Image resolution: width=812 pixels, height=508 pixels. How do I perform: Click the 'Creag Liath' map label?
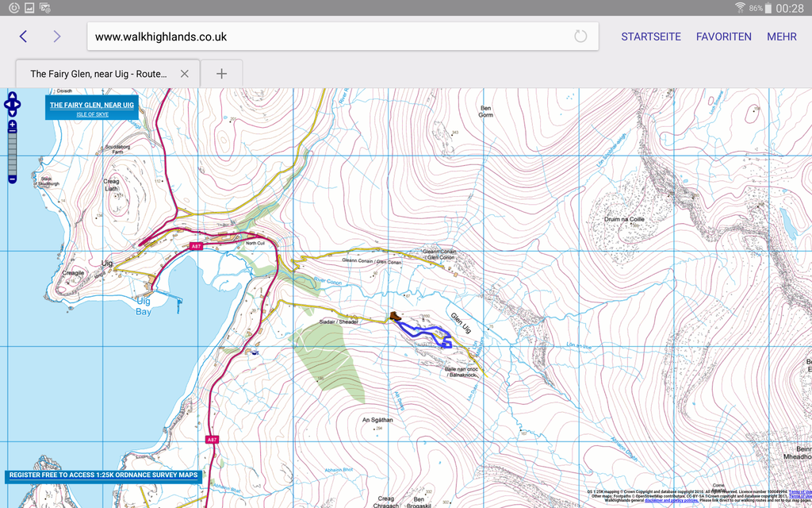111,185
